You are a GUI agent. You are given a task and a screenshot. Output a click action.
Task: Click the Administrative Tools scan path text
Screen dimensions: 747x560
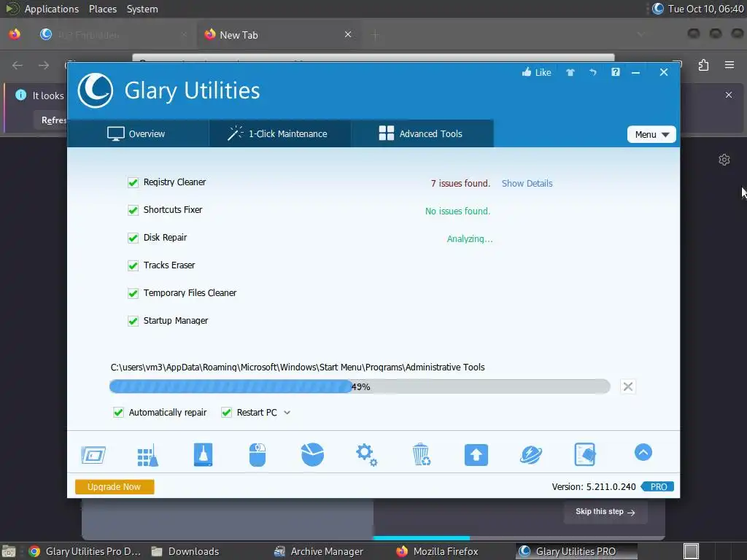tap(298, 367)
